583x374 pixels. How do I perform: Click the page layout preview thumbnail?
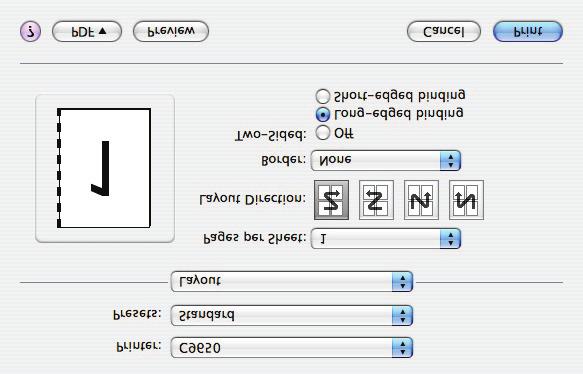(104, 168)
